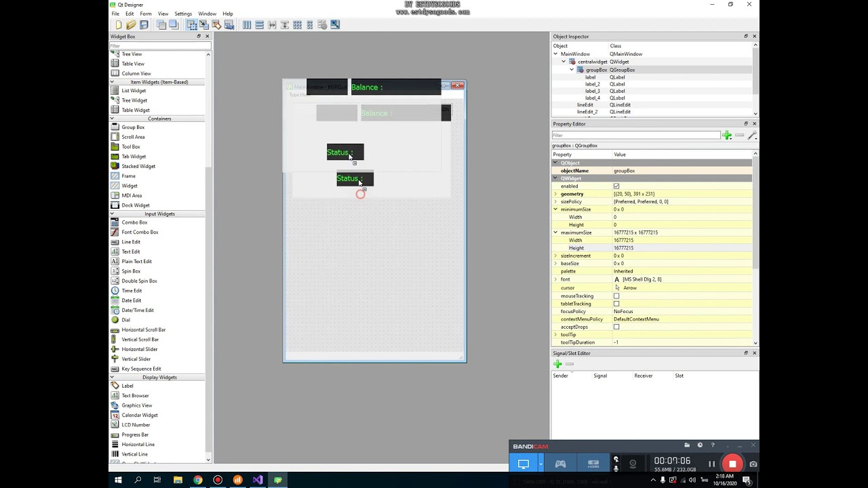Viewport: 868px width, 488px height.
Task: Click the Adjust Size toolbar icon
Action: (x=335, y=25)
